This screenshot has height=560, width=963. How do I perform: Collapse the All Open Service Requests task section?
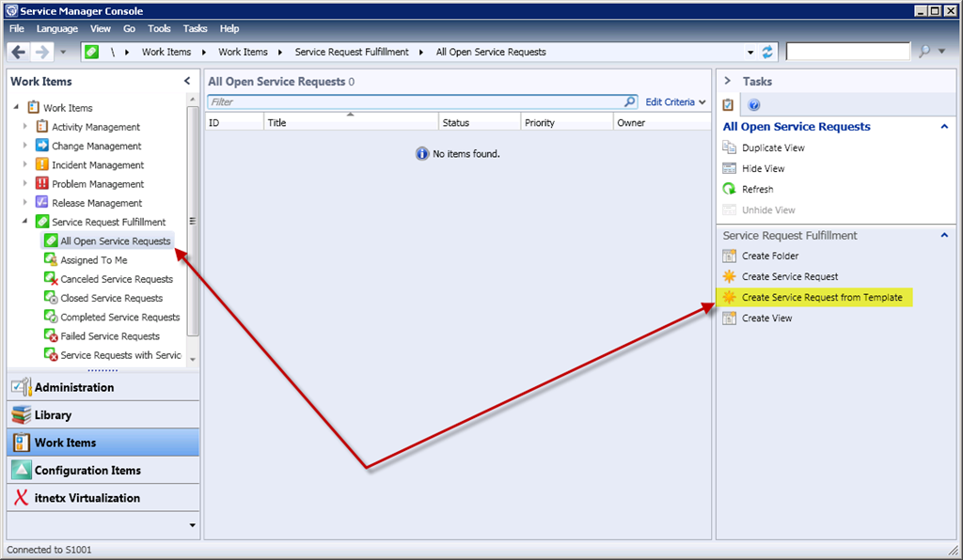point(944,127)
